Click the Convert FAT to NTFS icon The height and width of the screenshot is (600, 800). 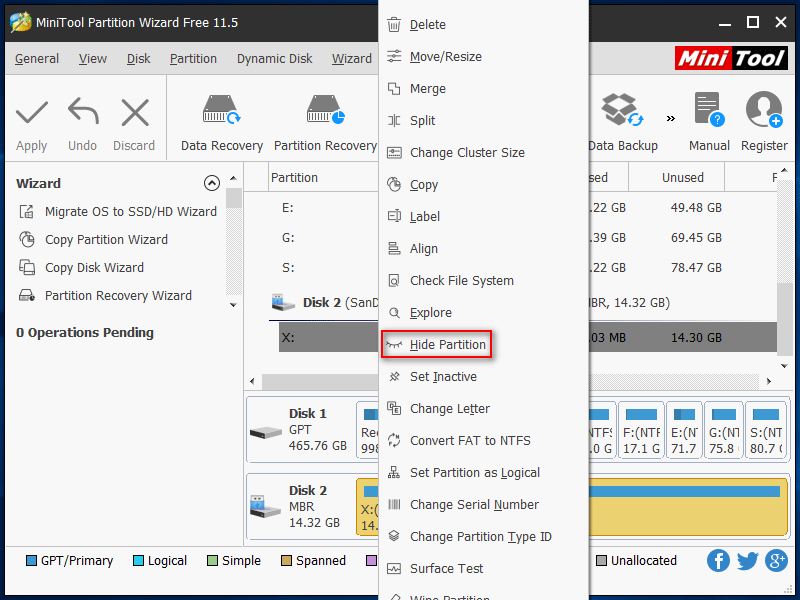[x=394, y=440]
